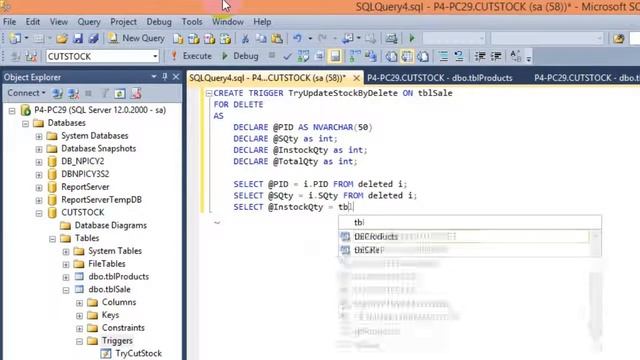Click the Decrease Indent icon
This screenshot has height=360, width=640.
(x=480, y=56)
